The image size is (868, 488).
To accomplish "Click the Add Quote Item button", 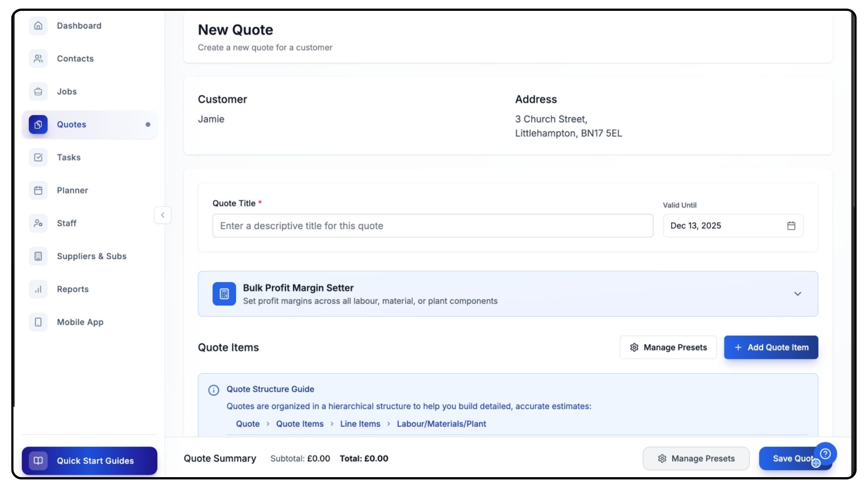I will [771, 347].
